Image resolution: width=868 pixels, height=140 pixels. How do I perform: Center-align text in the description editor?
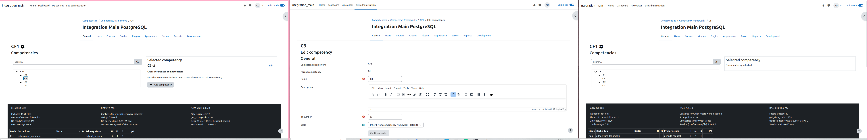(x=440, y=95)
